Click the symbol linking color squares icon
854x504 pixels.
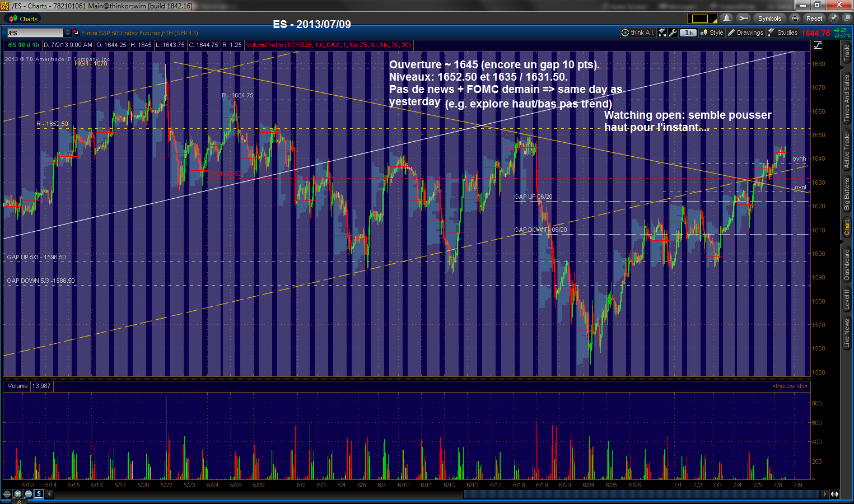coord(76,33)
